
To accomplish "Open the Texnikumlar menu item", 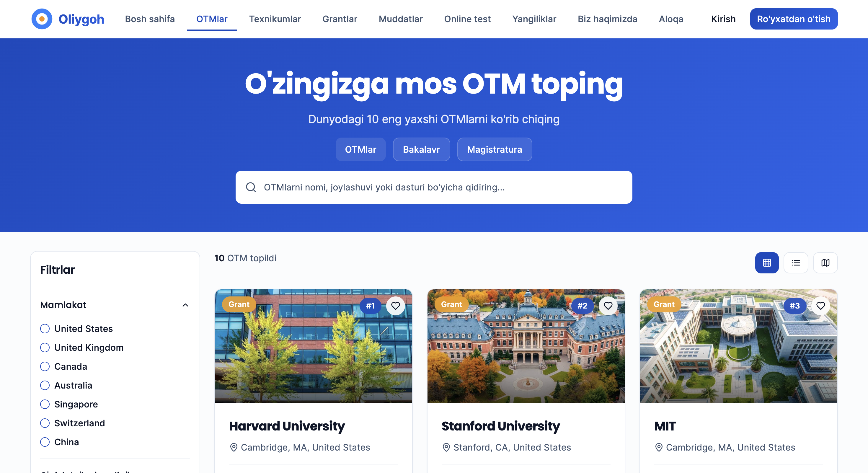I will 275,19.
